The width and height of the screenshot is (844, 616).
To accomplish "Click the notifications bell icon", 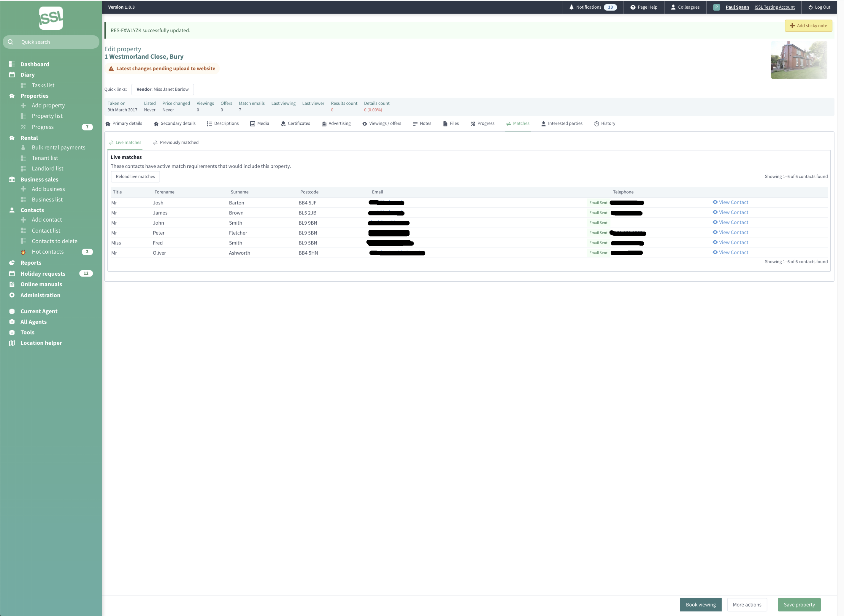I will 571,7.
